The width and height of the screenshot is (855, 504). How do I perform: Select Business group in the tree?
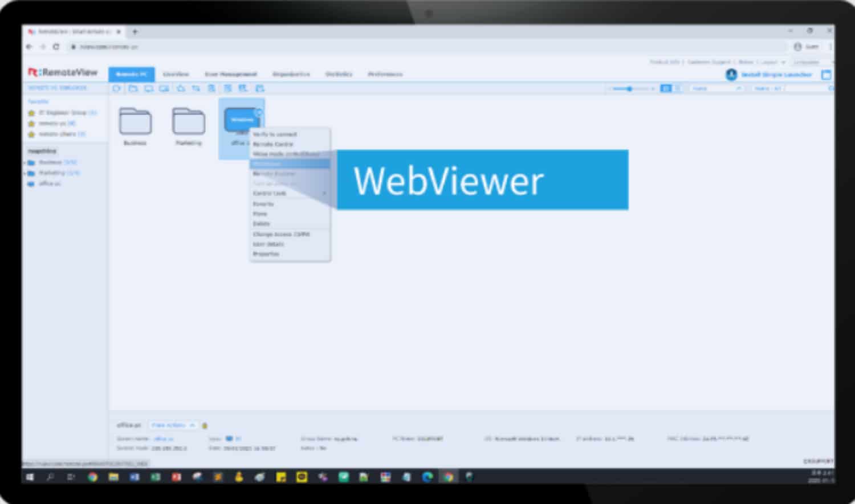click(58, 162)
